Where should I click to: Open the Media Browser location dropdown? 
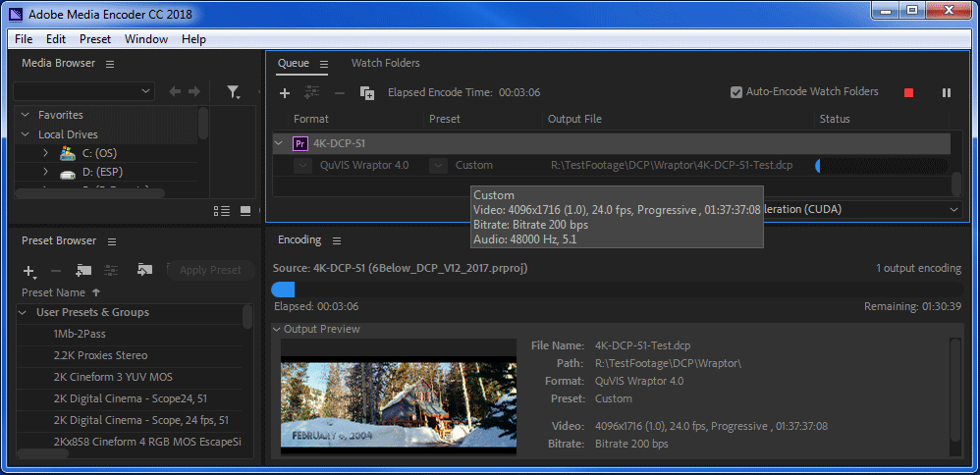(83, 91)
